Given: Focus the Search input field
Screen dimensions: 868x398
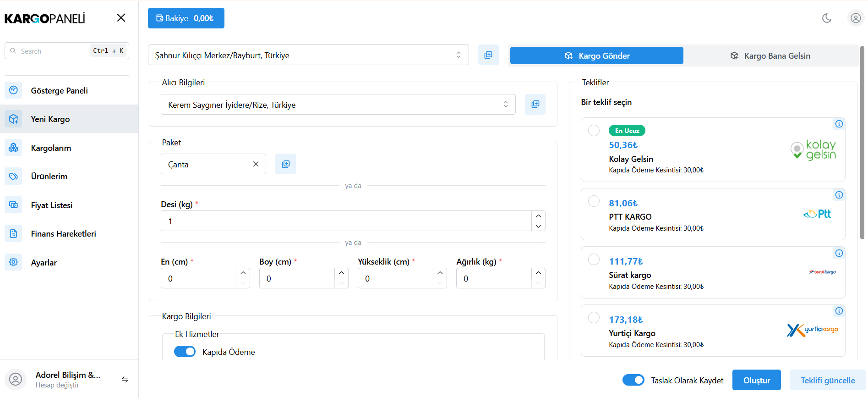Looking at the screenshot, I should pyautogui.click(x=67, y=50).
